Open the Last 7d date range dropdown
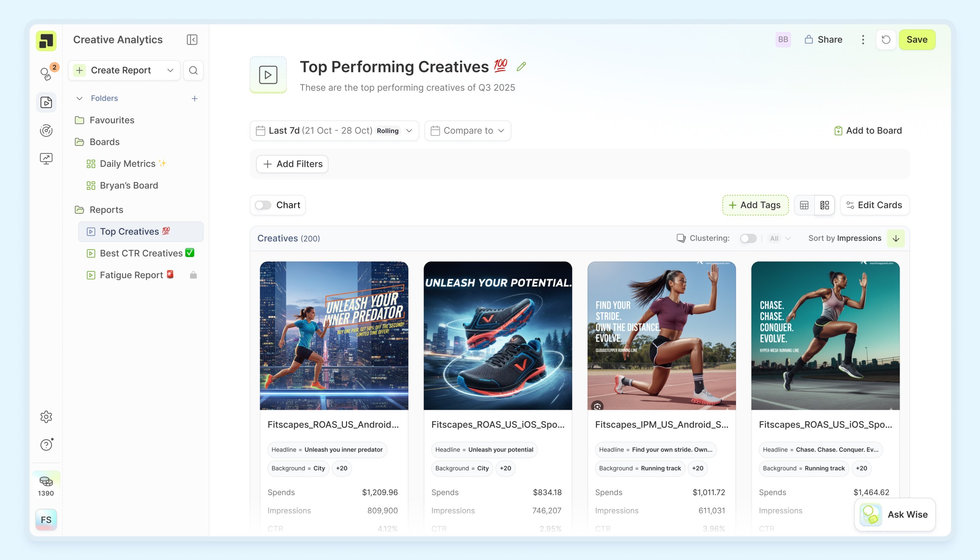 coord(334,131)
